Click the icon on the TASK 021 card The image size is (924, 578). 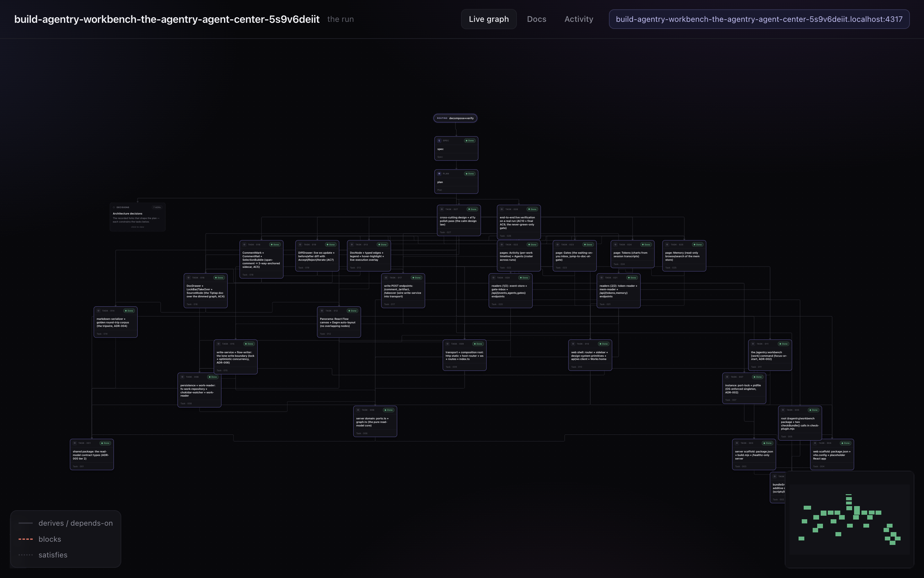pyautogui.click(x=601, y=277)
